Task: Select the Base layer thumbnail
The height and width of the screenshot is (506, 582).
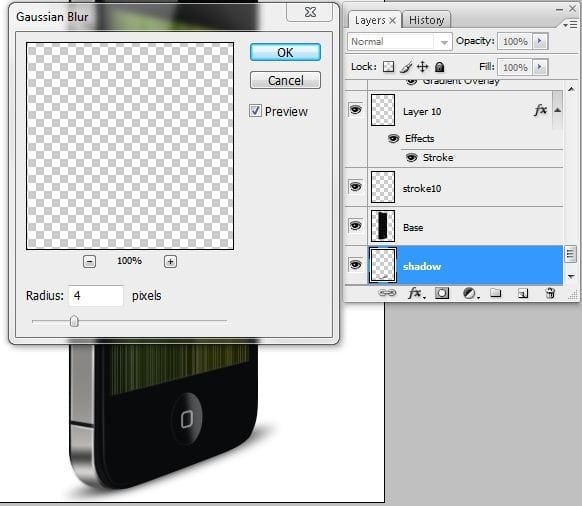Action: (383, 226)
